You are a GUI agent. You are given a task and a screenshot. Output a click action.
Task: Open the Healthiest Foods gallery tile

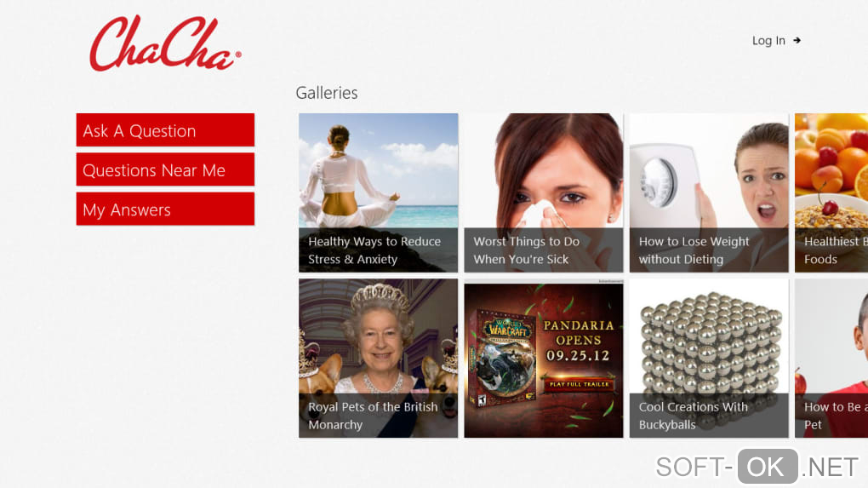point(831,192)
